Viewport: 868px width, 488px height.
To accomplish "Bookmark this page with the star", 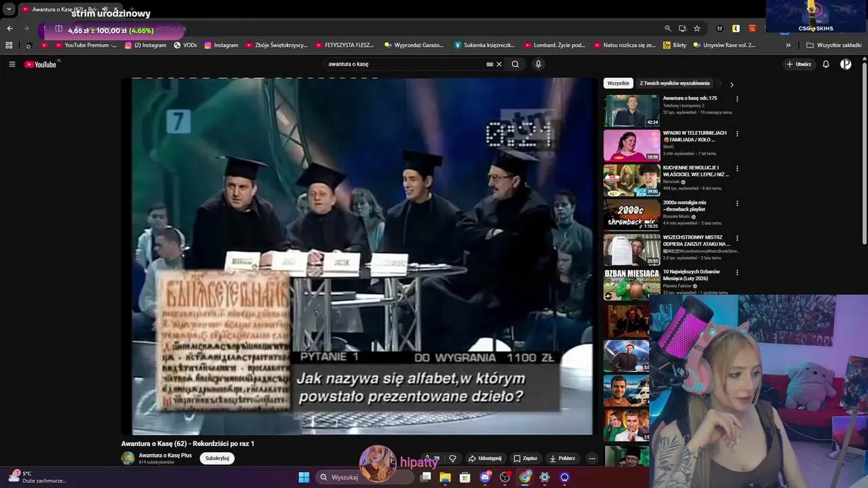I will [697, 28].
